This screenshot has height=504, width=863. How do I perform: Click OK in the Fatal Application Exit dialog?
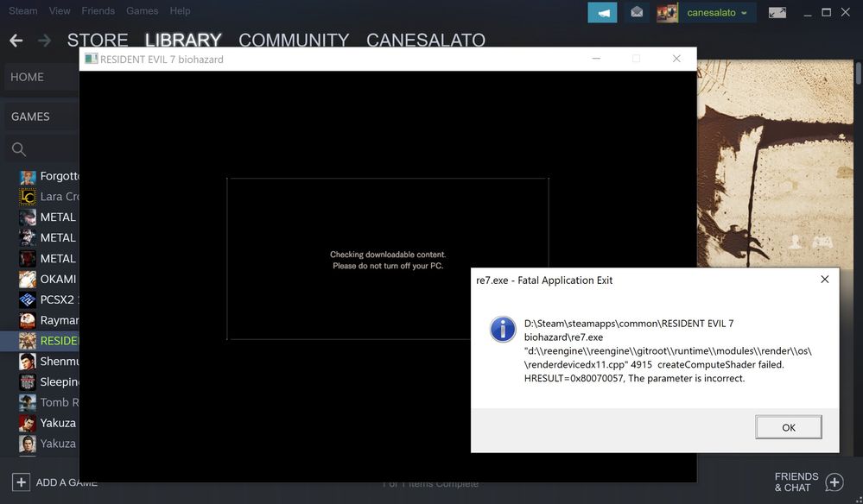(789, 427)
